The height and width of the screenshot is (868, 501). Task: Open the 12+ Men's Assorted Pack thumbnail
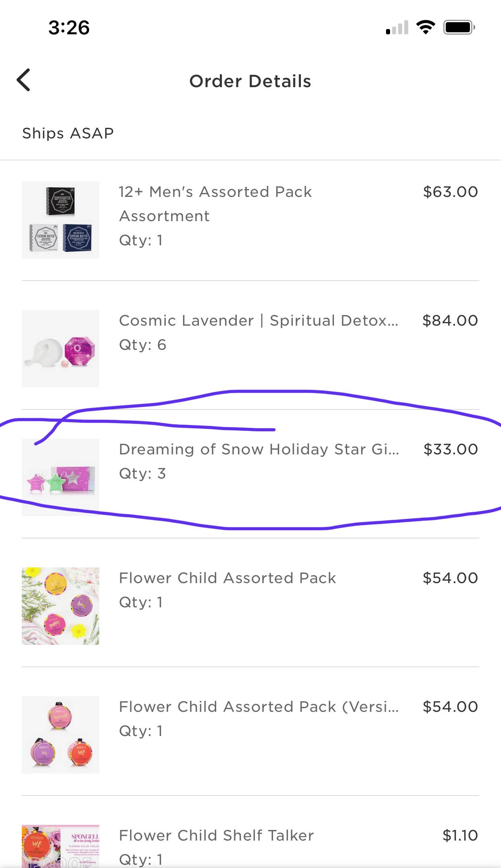pos(61,220)
